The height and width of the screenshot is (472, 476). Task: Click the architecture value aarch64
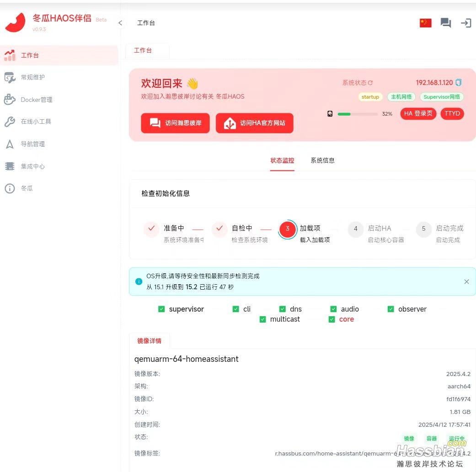point(459,386)
